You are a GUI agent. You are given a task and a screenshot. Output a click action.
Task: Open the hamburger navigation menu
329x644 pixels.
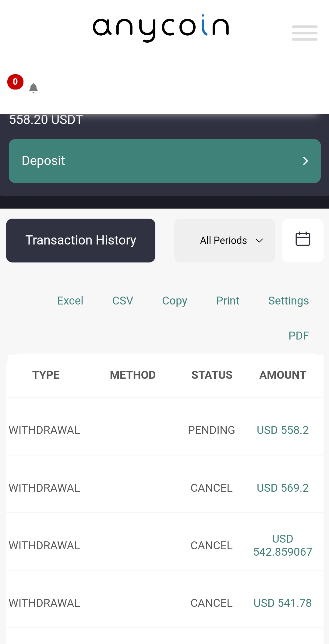pos(305,33)
